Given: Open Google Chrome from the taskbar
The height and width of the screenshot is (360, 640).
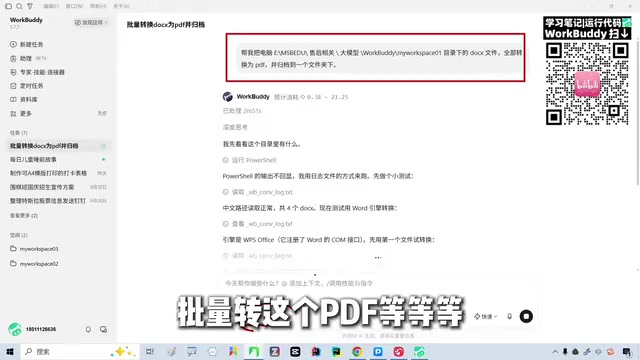Looking at the screenshot, I should 357,351.
